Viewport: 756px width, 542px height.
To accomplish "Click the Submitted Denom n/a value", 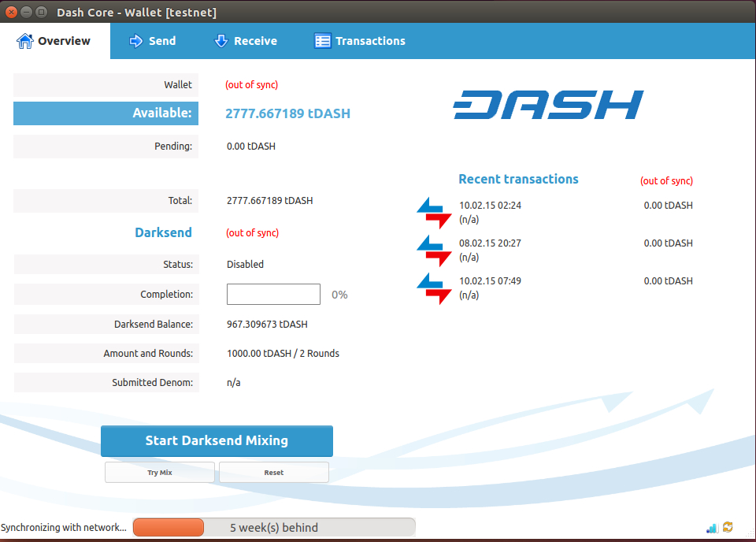I will pyautogui.click(x=234, y=382).
